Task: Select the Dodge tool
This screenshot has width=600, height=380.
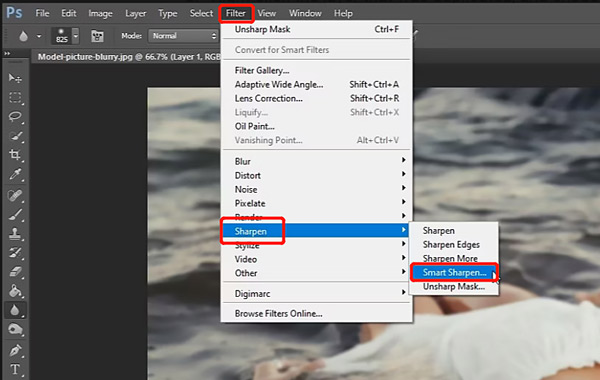Action: [x=15, y=329]
